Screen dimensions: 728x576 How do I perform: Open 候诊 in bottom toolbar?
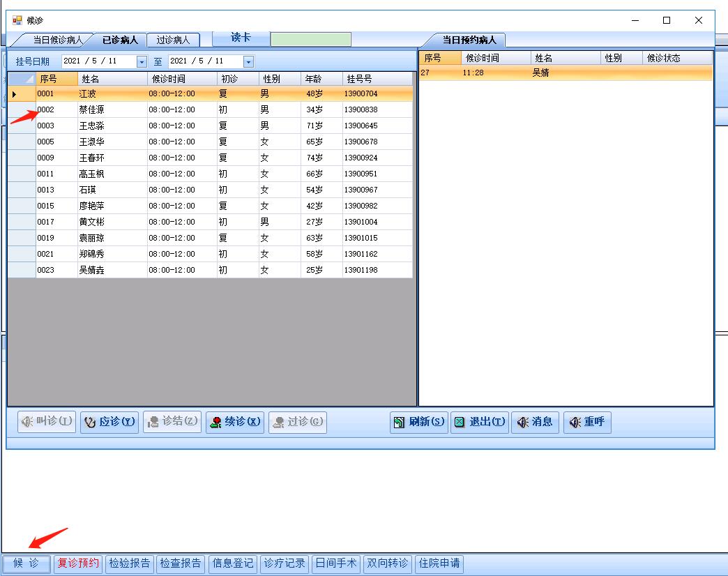click(x=26, y=563)
